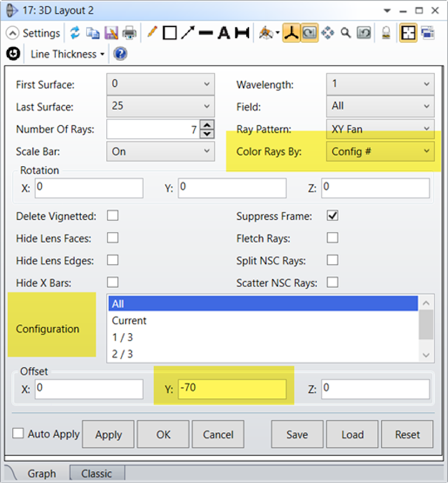The height and width of the screenshot is (483, 448).
Task: Switch to the Classic tab
Action: coord(96,474)
